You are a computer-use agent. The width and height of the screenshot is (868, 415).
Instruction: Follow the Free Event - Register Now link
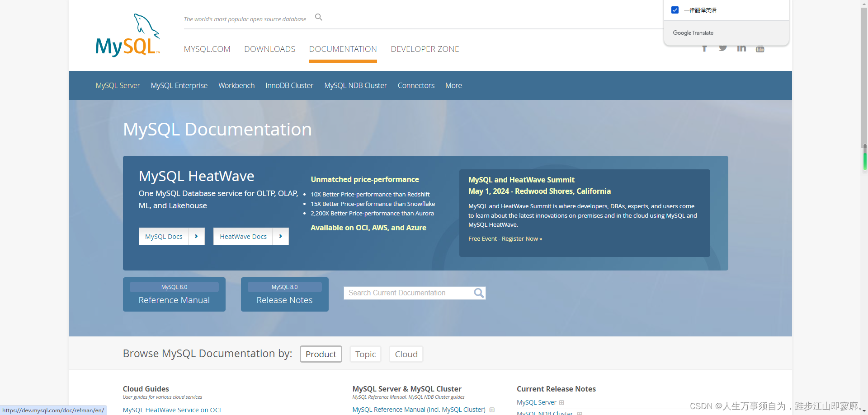click(x=505, y=238)
